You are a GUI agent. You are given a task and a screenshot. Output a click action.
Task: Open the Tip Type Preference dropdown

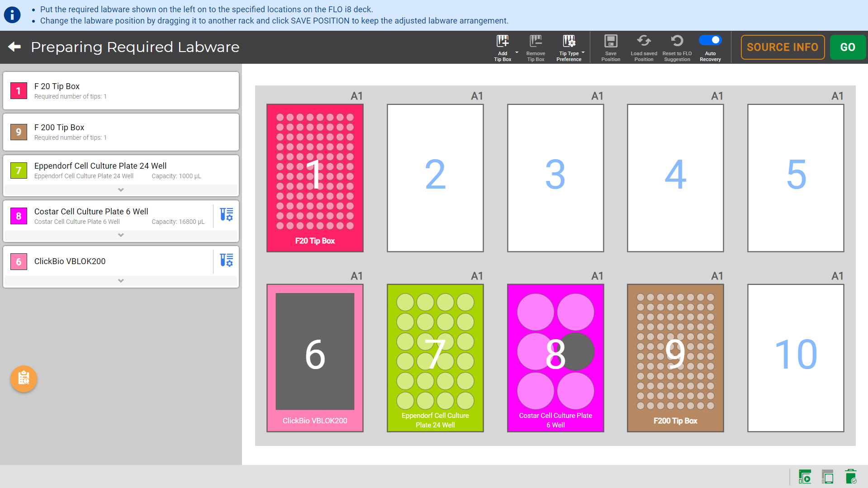tap(583, 53)
